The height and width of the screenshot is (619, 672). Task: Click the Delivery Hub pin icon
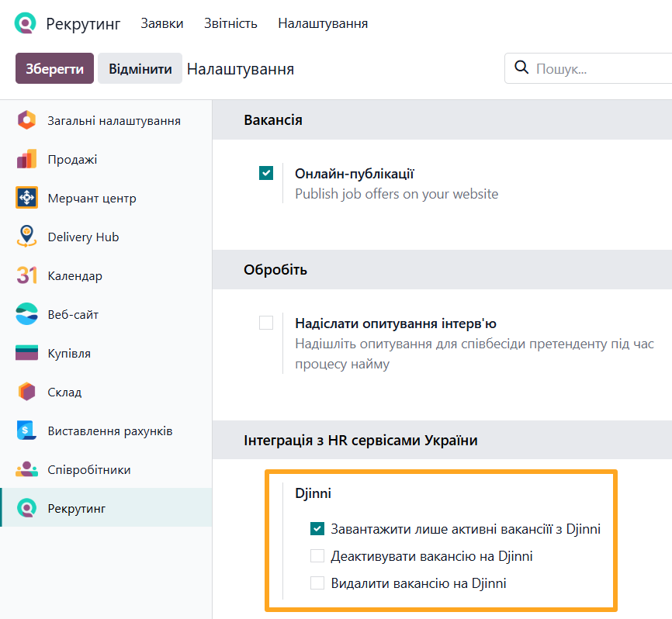click(26, 237)
